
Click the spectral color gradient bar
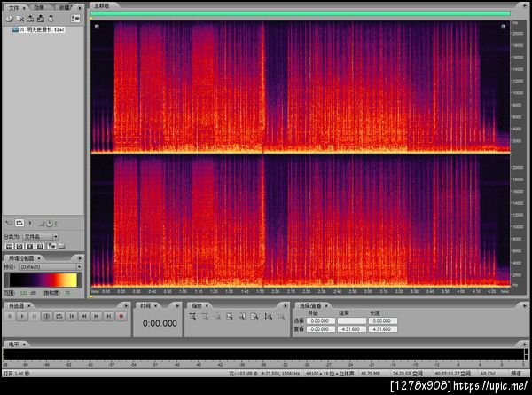point(43,280)
